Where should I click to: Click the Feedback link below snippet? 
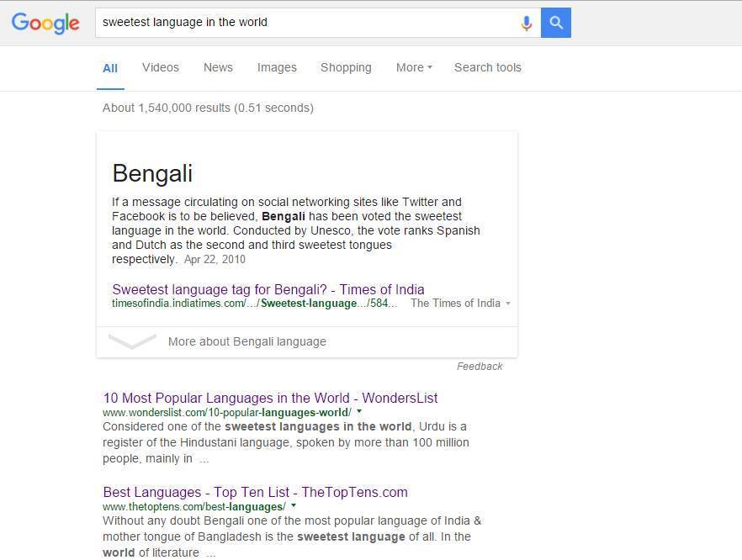coord(480,367)
